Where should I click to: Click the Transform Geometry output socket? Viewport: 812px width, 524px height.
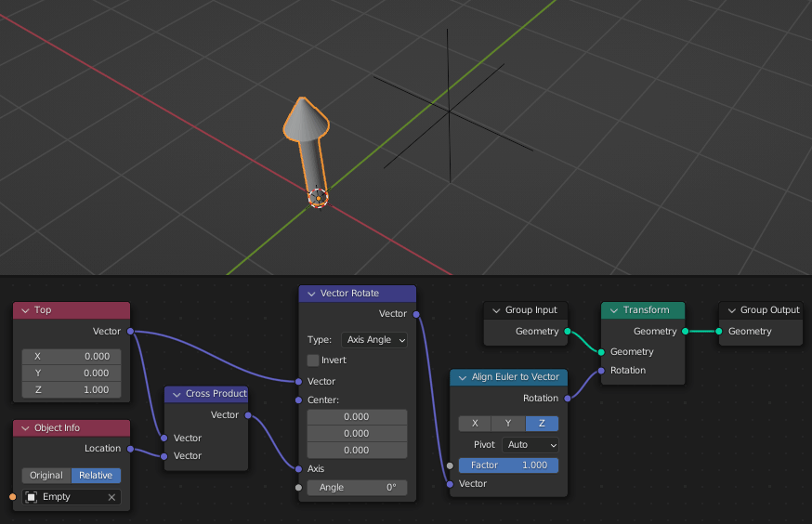point(685,332)
